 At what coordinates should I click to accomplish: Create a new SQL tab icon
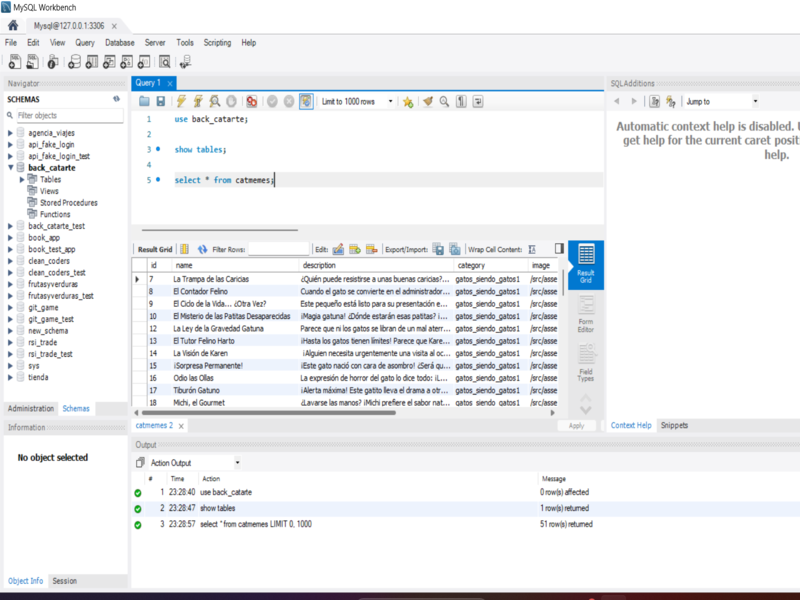[15, 62]
